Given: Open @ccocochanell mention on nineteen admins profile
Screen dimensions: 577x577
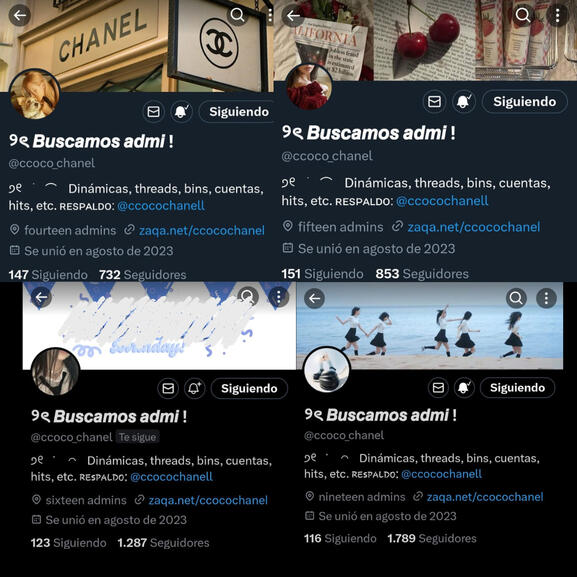Looking at the screenshot, I should (441, 474).
